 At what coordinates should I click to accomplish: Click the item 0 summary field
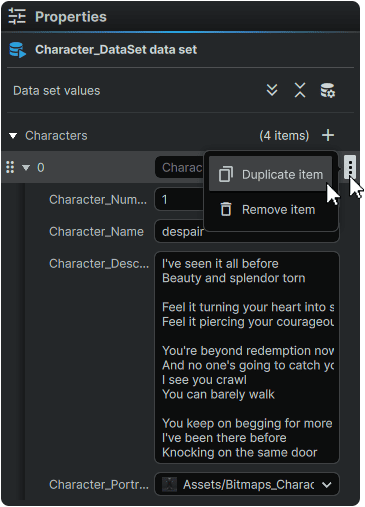point(180,167)
